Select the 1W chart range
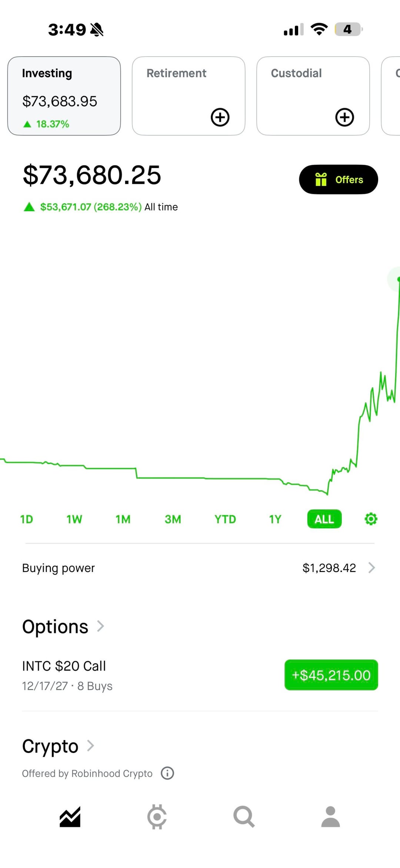This screenshot has height=868, width=400. (x=74, y=519)
